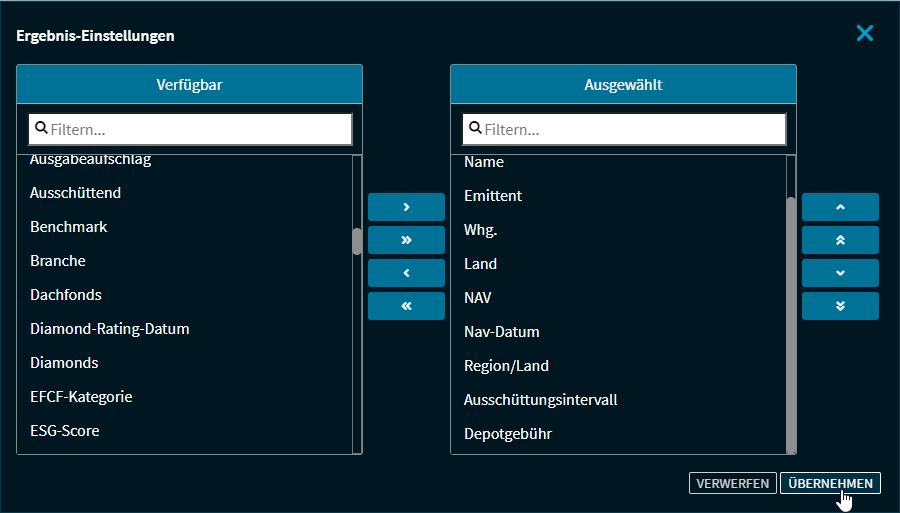This screenshot has height=513, width=900.
Task: Move selected column up one position
Action: pyautogui.click(x=840, y=207)
